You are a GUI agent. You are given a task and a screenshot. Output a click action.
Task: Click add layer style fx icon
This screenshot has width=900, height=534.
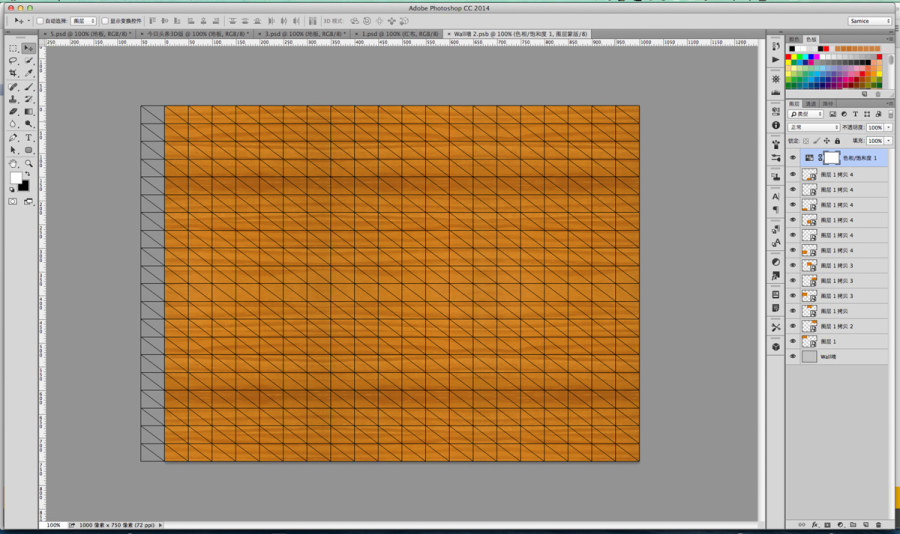[x=814, y=525]
